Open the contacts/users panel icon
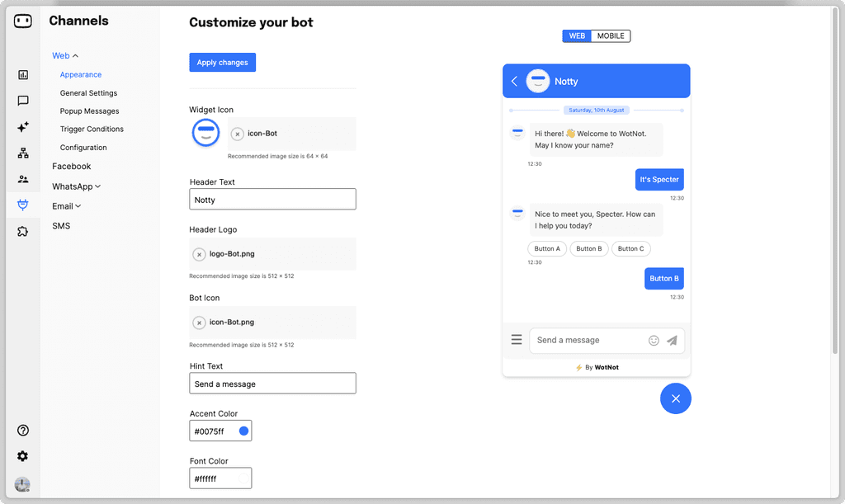Image resolution: width=845 pixels, height=504 pixels. coord(22,179)
